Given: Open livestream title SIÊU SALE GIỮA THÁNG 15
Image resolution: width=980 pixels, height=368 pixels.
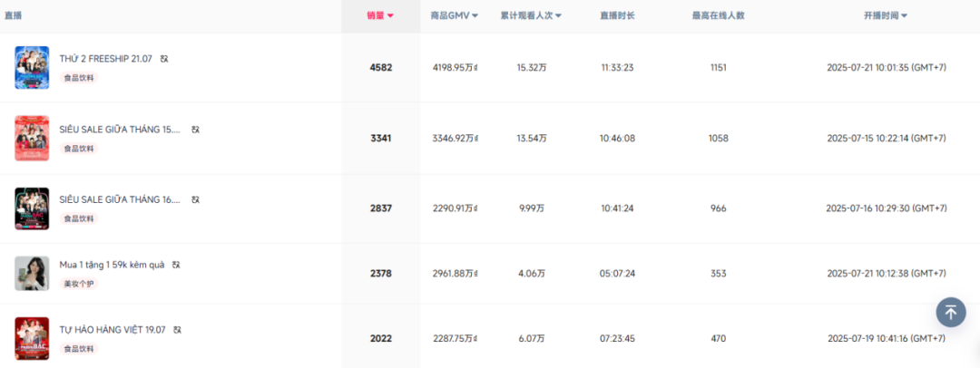Looking at the screenshot, I should (x=120, y=130).
